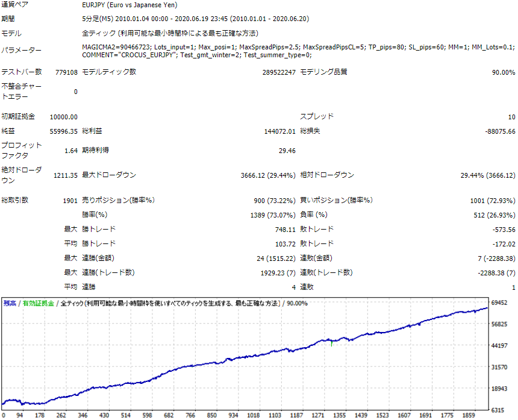This screenshot has height=420, width=518.
Task: Click the profit factor value 1.64
Action: coord(70,151)
